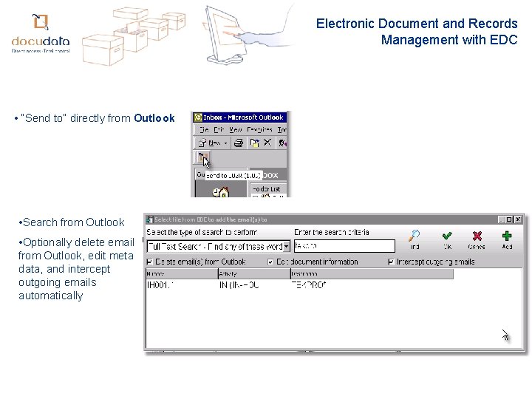The image size is (532, 399).
Task: Click the Send to EDC toolbar icon in Outlook
Action: 203,158
